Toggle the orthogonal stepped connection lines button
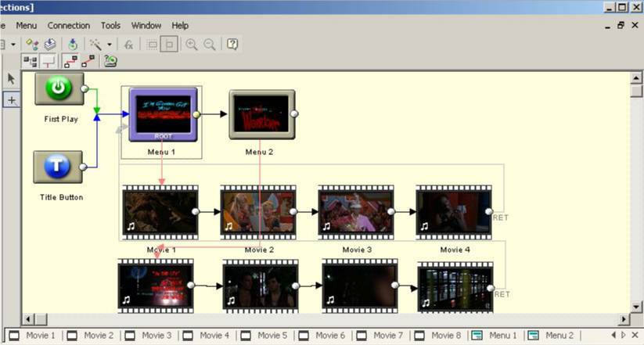Image resolution: width=644 pixels, height=345 pixels. pos(70,62)
